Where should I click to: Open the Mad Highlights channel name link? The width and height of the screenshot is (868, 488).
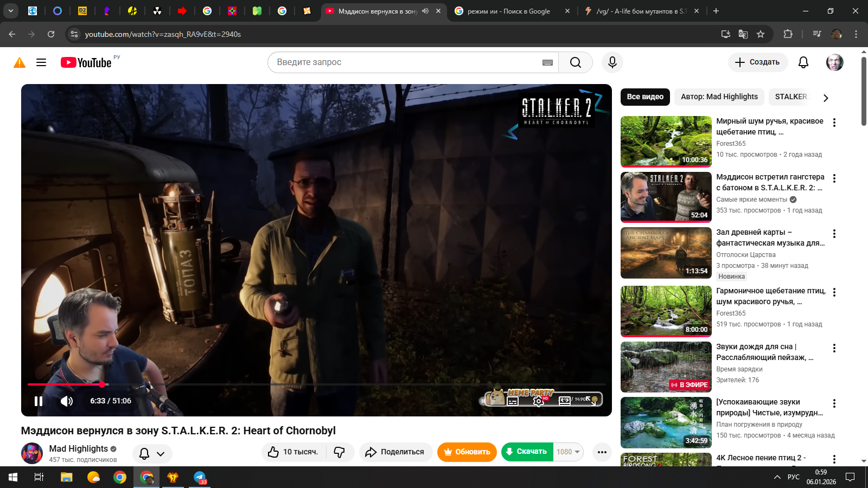tap(79, 448)
